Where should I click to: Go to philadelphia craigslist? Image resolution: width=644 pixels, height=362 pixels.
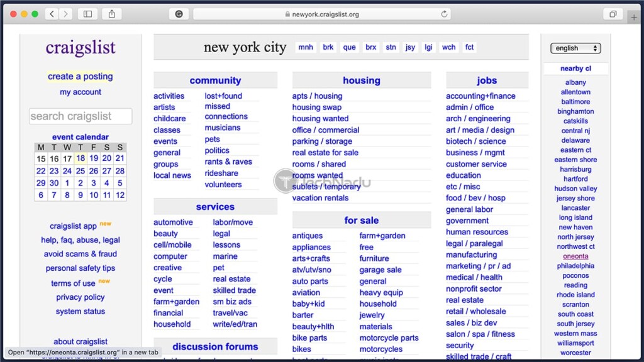point(576,266)
